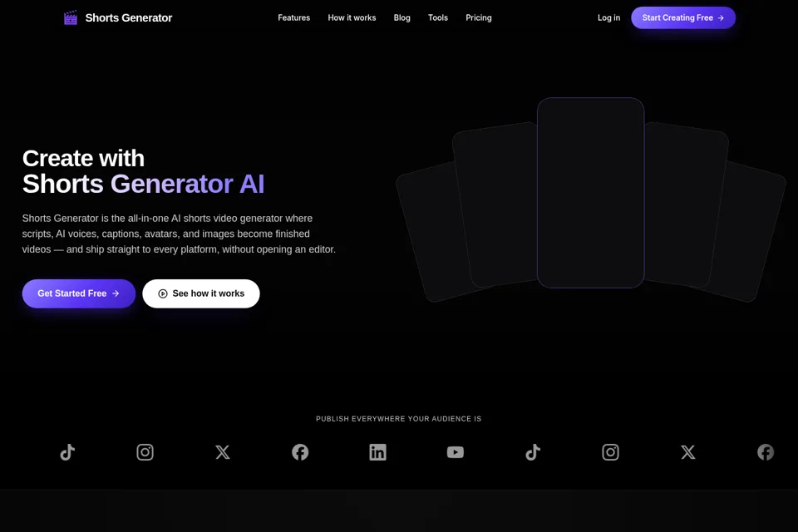
Task: Click Start Creating Free button
Action: coord(683,17)
